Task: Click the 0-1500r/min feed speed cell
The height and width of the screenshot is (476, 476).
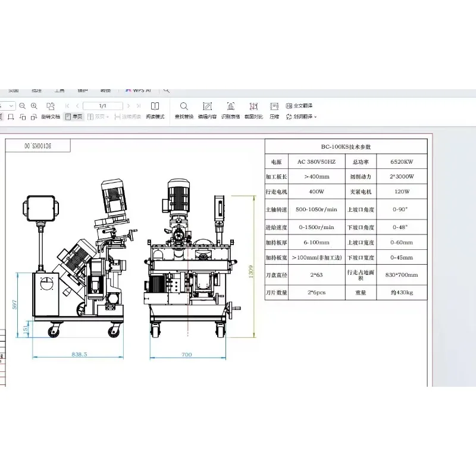Action: pos(317,227)
